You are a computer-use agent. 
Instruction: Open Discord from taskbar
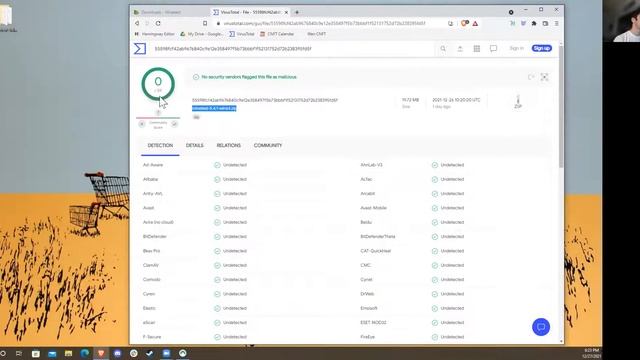[118, 353]
